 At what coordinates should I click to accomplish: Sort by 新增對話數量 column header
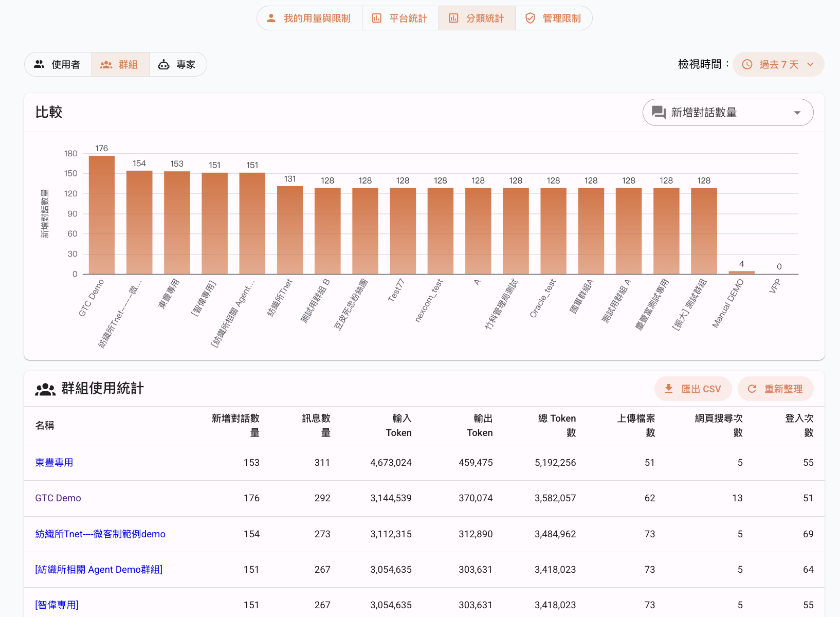(235, 425)
